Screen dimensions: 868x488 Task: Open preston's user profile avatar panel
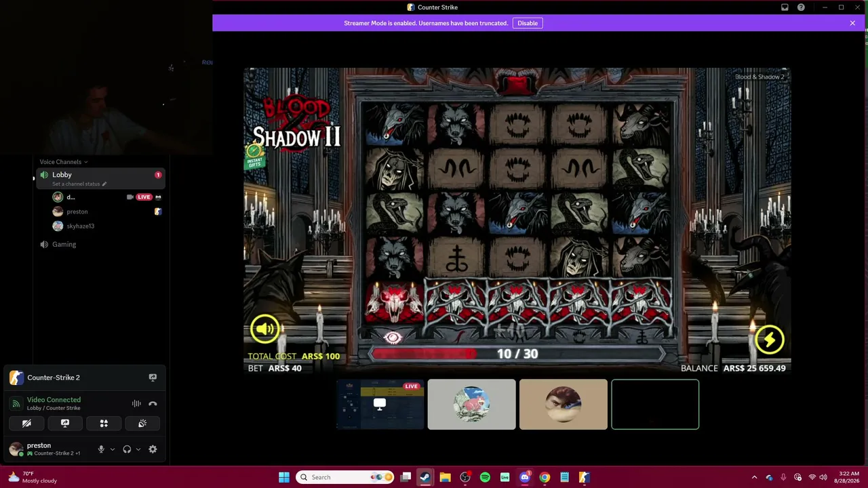tap(16, 449)
